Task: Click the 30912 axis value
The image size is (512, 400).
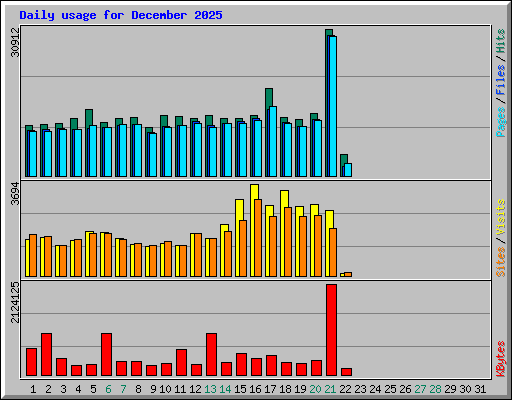Action: [15, 42]
